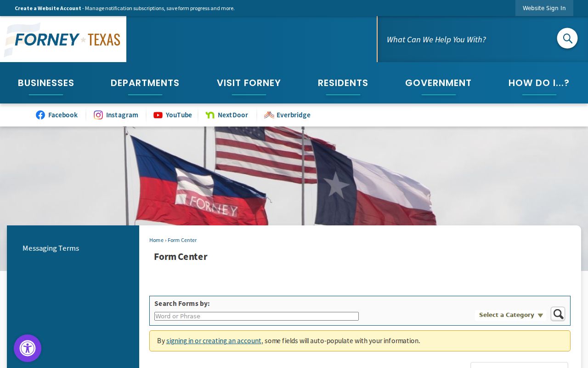
Task: Open the Facebook icon link
Action: 57,115
